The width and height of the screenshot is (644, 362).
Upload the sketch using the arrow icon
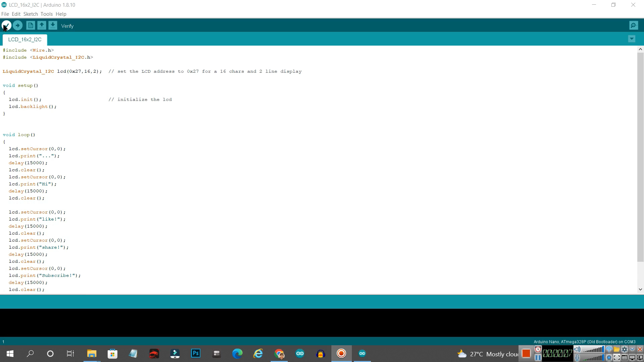(x=17, y=25)
